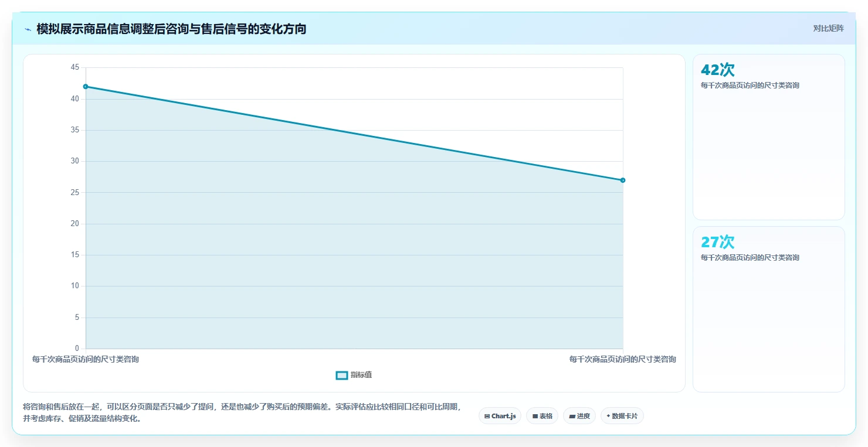Viewport: 868px width, 447px height.
Task: Click the chart title 模拟展示商品信息调整后咨询
Action: pyautogui.click(x=171, y=29)
